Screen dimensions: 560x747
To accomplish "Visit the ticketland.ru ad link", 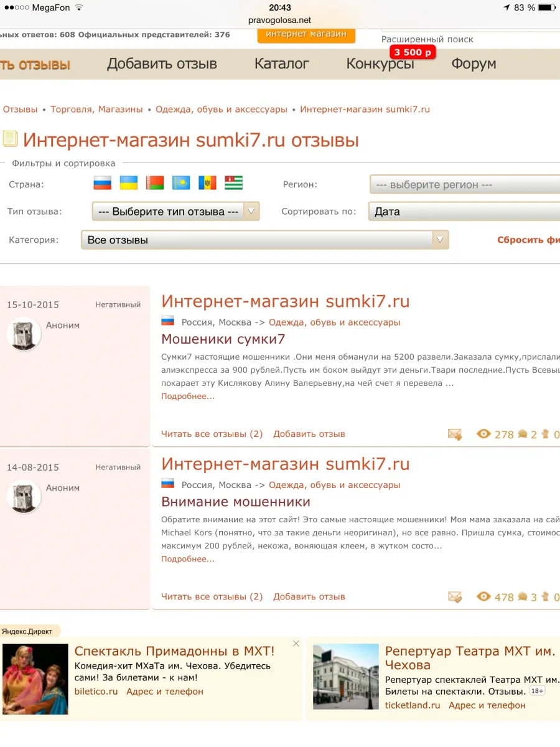I will click(413, 705).
